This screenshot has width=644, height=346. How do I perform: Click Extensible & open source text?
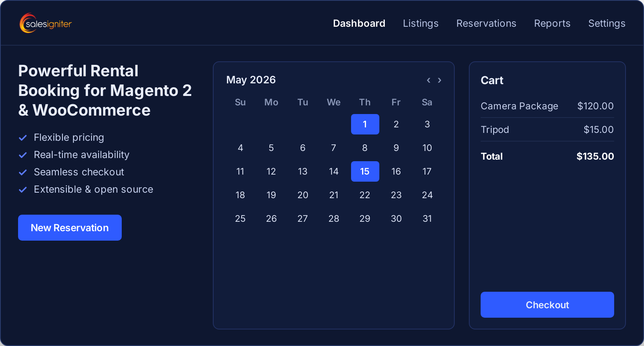(x=93, y=190)
